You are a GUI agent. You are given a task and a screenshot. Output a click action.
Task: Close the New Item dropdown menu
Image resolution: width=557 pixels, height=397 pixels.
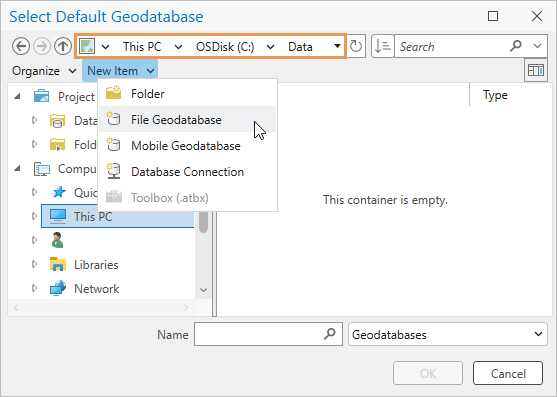pyautogui.click(x=120, y=71)
